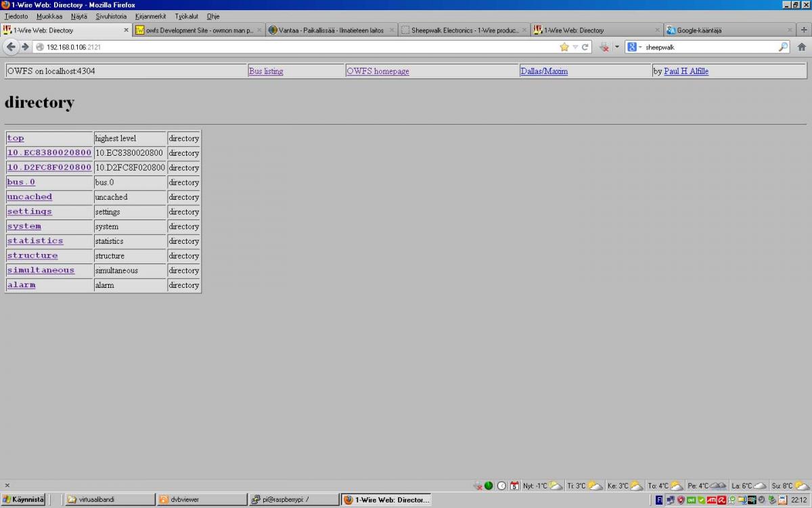
Task: Open the dropdown arrow next to the add-on icon
Action: 616,47
